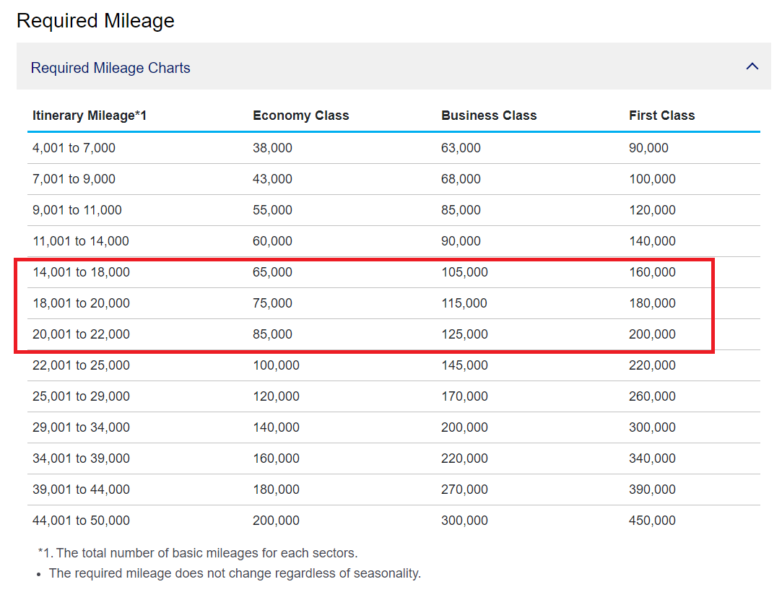Click the 14,001 to 18,000 mileage range
Screen dimensions: 782x600
tap(81, 272)
